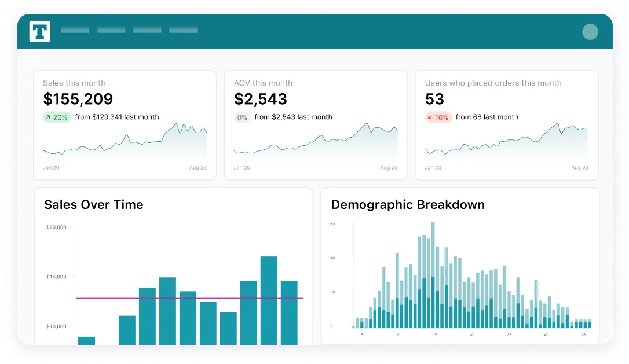Click the Demographic Breakdown heading
Viewport: 629px width, 364px height.
click(408, 205)
